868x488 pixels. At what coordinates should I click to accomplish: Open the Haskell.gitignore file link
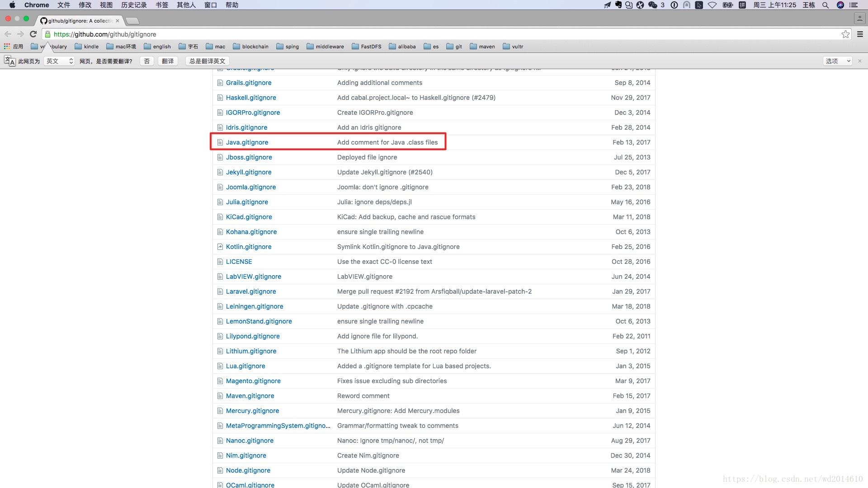(x=251, y=98)
